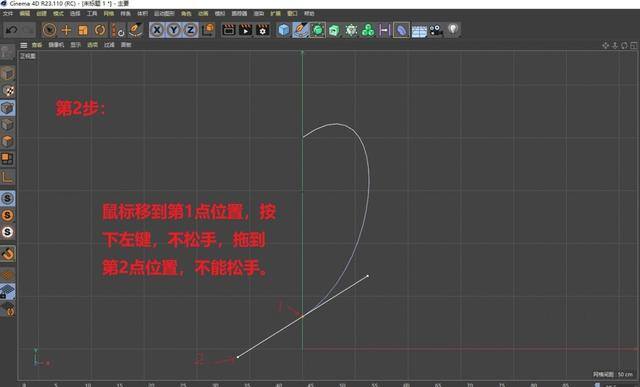Image resolution: width=640 pixels, height=387 pixels.
Task: Click the Undo arrow icon
Action: tap(11, 30)
